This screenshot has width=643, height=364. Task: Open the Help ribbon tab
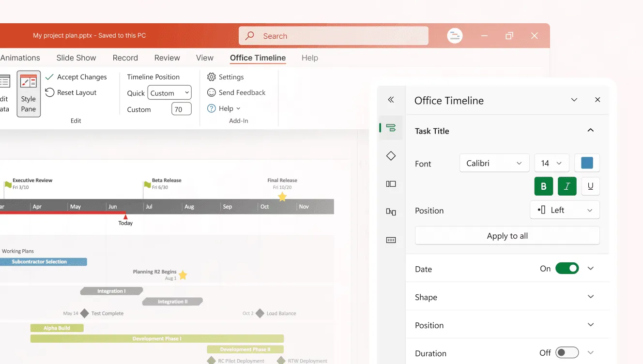[x=310, y=58]
